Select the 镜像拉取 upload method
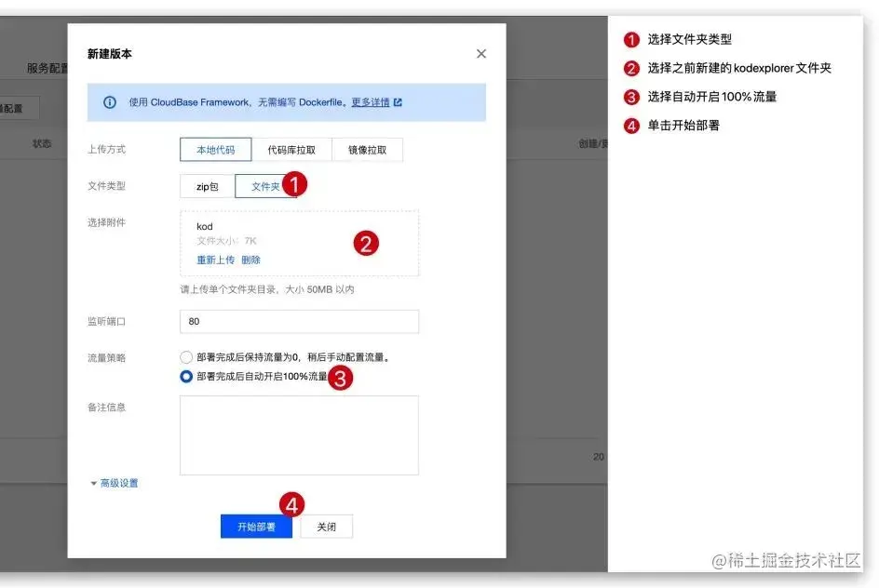 point(367,150)
